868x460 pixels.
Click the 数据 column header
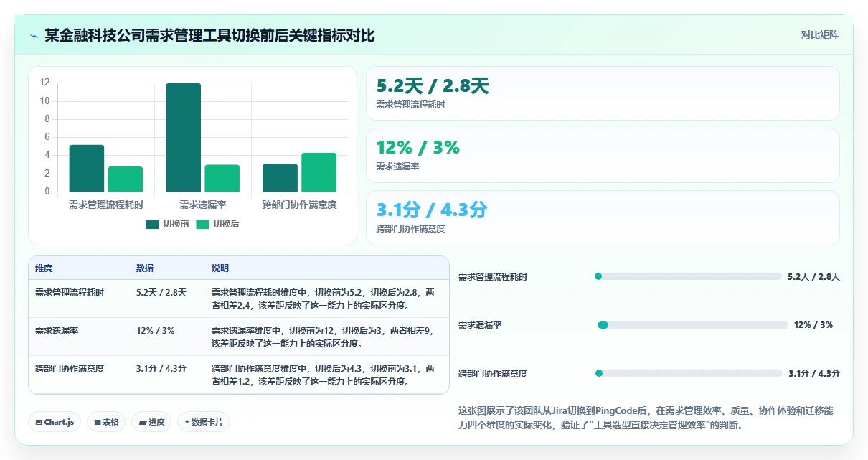coord(145,268)
